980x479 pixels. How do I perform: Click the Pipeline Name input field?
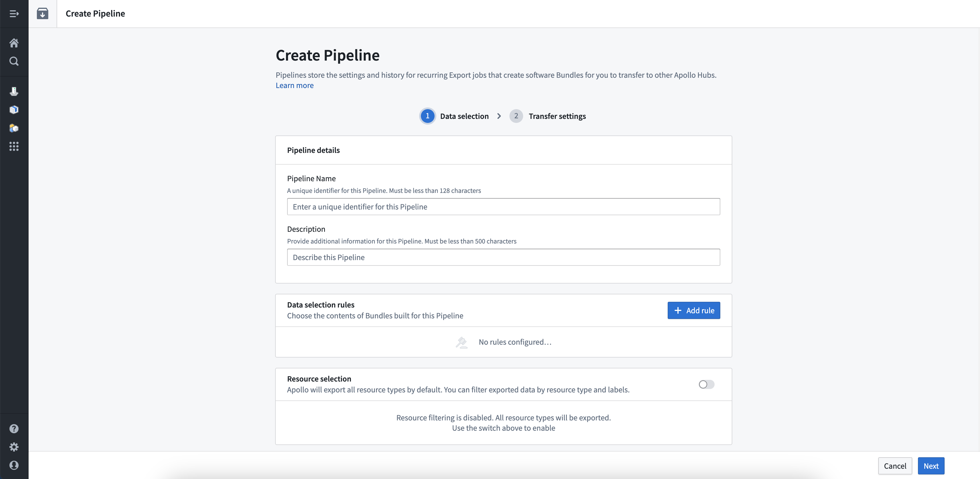(x=503, y=207)
